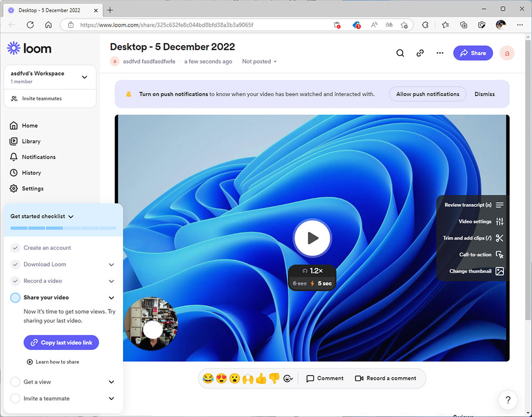Click the webcam bubble thumbnail
This screenshot has height=417, width=532.
[x=151, y=323]
